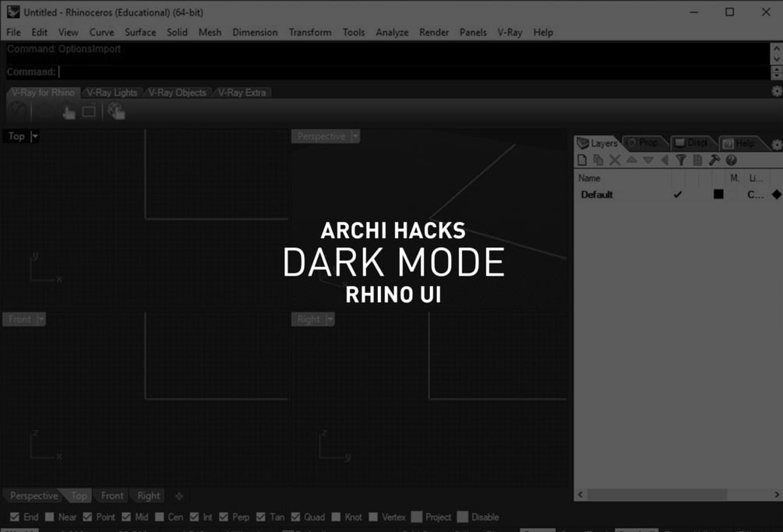Delete layer using the X icon
This screenshot has height=532, width=783.
(x=615, y=160)
